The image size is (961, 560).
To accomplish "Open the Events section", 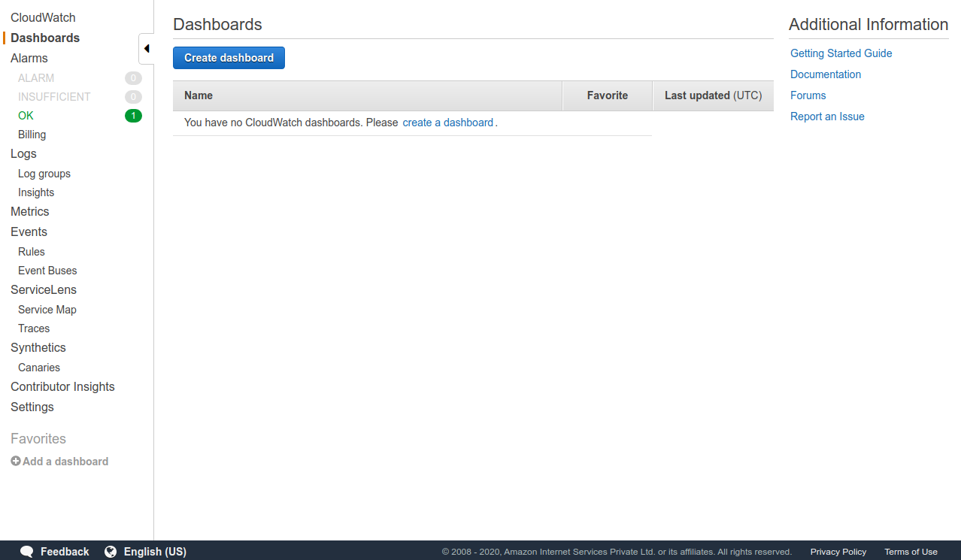I will [x=29, y=232].
